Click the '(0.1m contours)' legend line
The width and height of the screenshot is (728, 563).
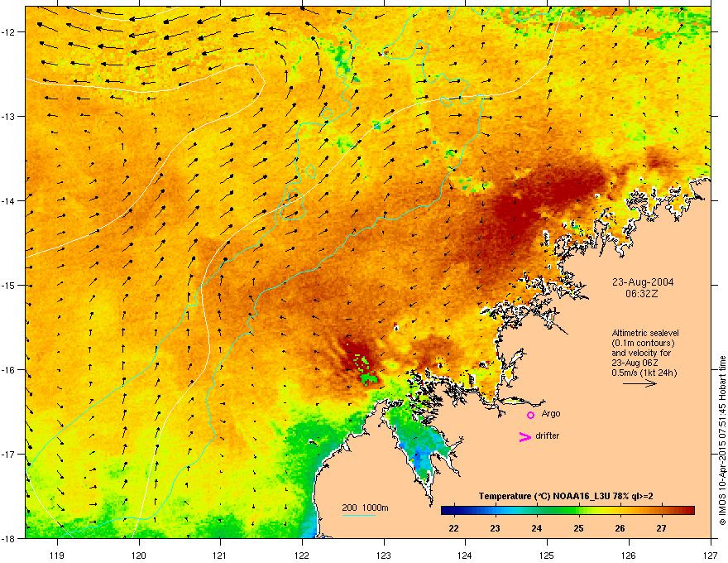tap(643, 344)
